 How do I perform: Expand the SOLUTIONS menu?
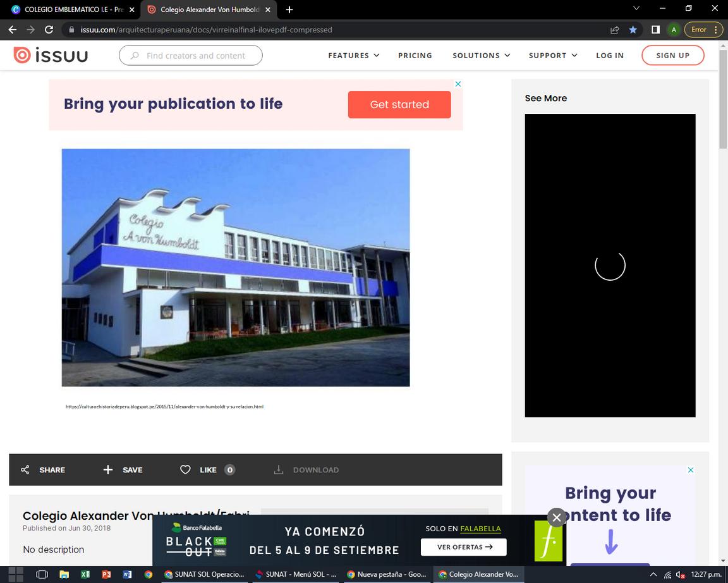(x=482, y=55)
